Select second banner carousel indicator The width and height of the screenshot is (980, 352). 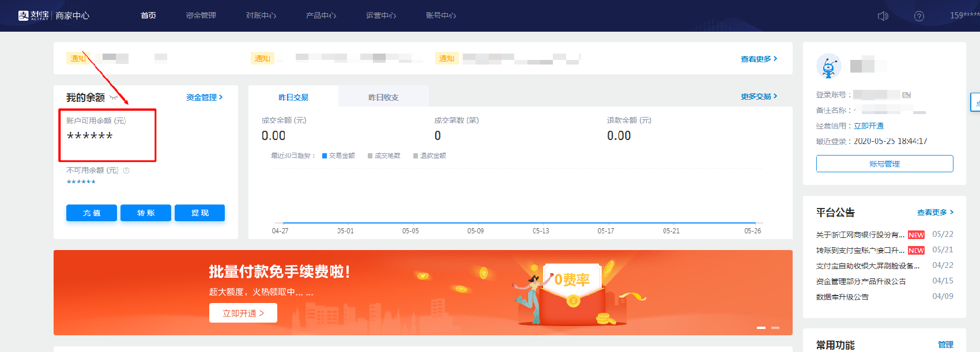(x=775, y=327)
